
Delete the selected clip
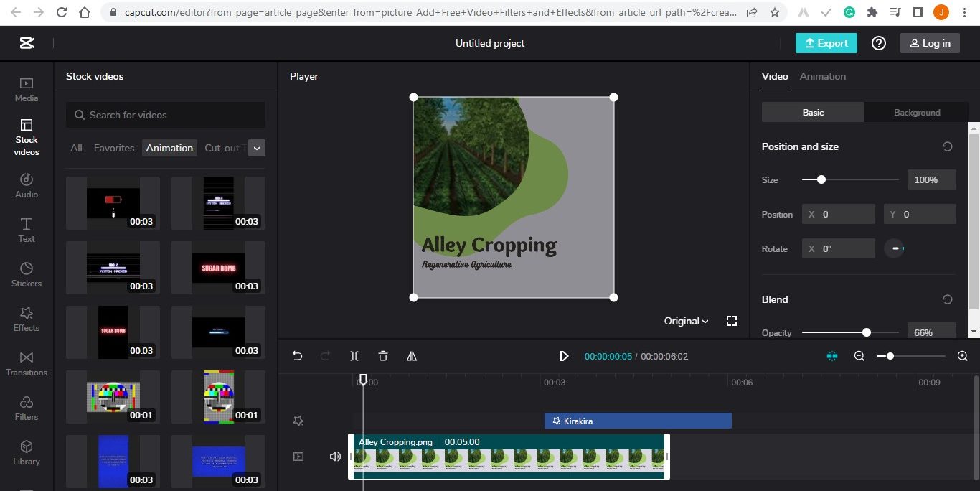[382, 355]
